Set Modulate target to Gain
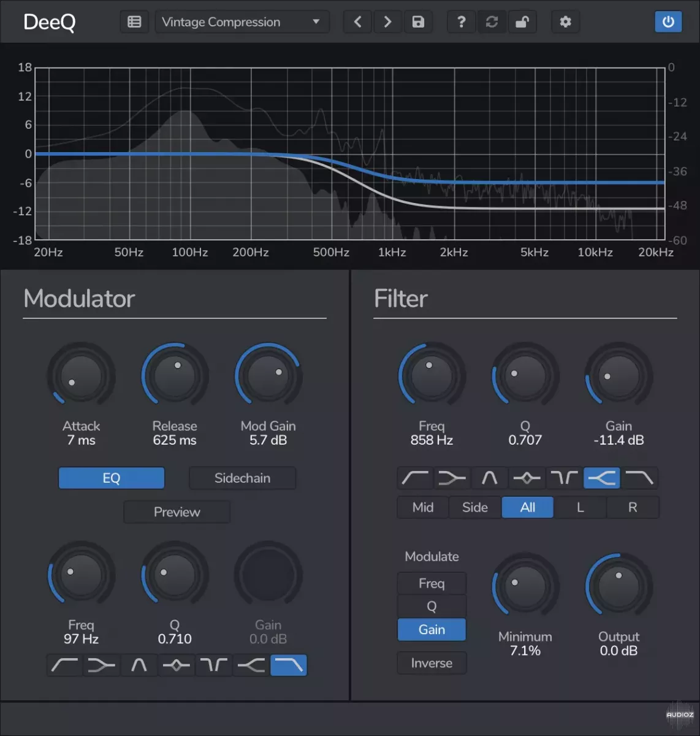Screen dimensions: 700x736 pyautogui.click(x=432, y=630)
